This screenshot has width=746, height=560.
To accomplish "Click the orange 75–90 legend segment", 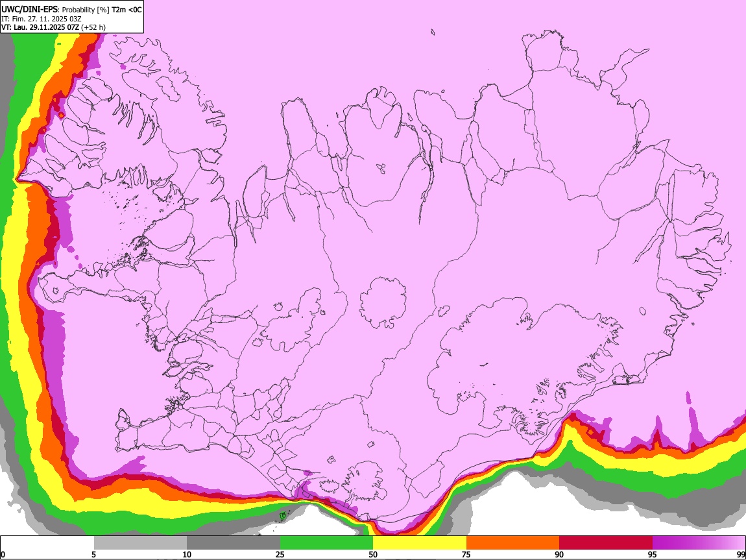I will tap(512, 542).
